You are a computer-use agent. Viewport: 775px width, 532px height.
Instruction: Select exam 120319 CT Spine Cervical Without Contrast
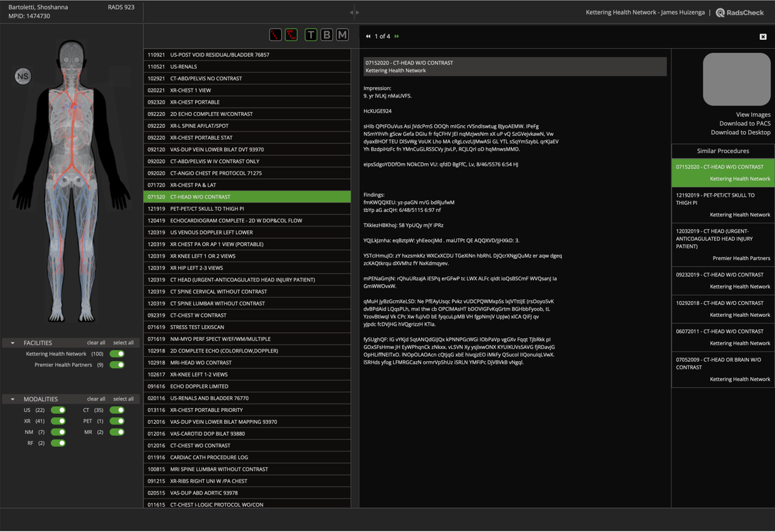[247, 292]
